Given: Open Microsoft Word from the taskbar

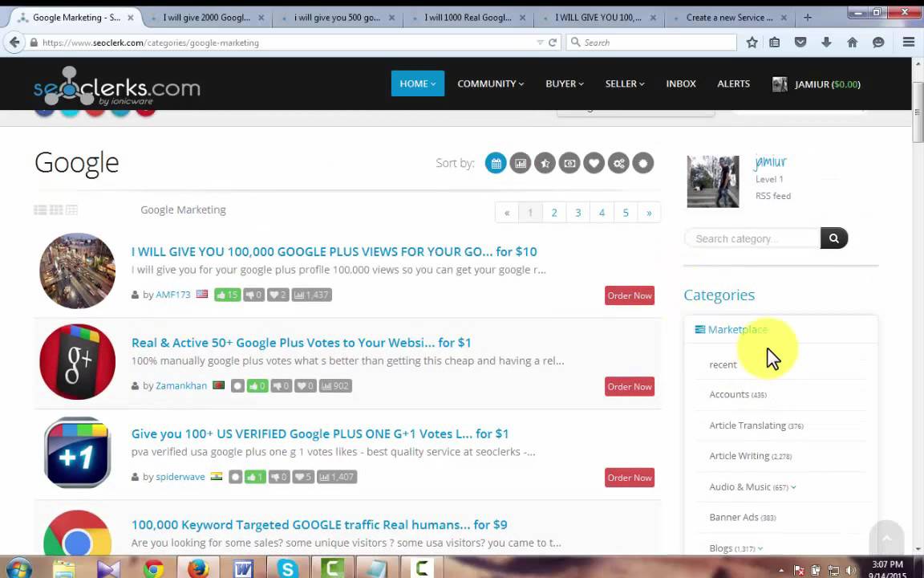Looking at the screenshot, I should (243, 568).
